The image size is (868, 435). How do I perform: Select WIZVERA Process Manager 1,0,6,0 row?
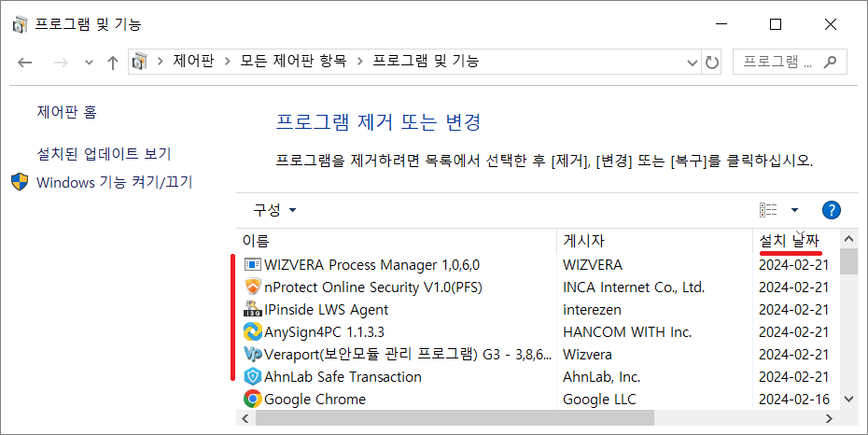tap(538, 264)
